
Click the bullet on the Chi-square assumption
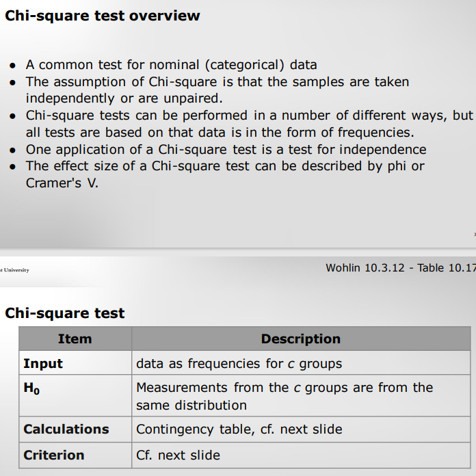point(217,90)
